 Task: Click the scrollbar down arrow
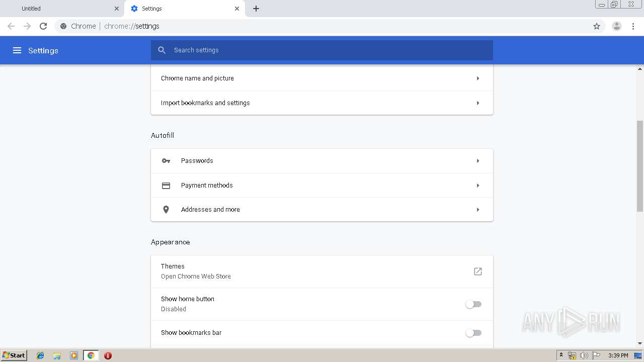640,343
